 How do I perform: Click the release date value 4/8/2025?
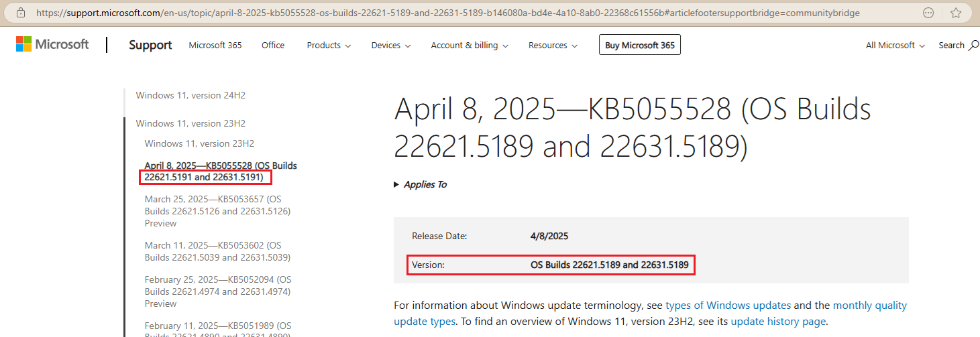pos(549,236)
